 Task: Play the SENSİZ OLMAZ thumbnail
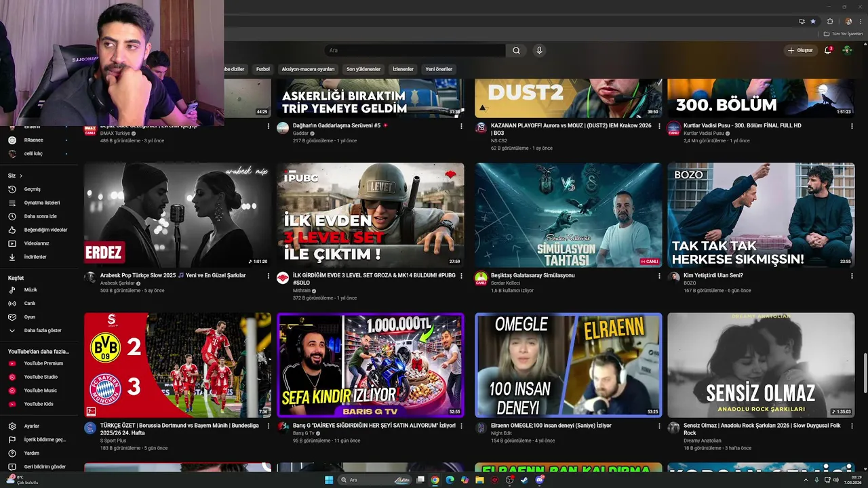(761, 365)
